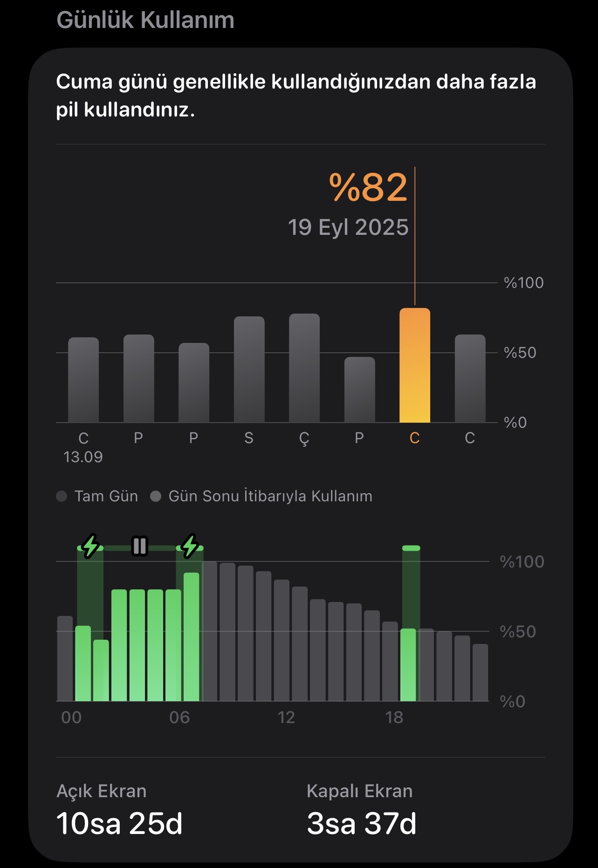Tap the green charge indicator above hour 18
598x868 pixels.
tap(411, 548)
